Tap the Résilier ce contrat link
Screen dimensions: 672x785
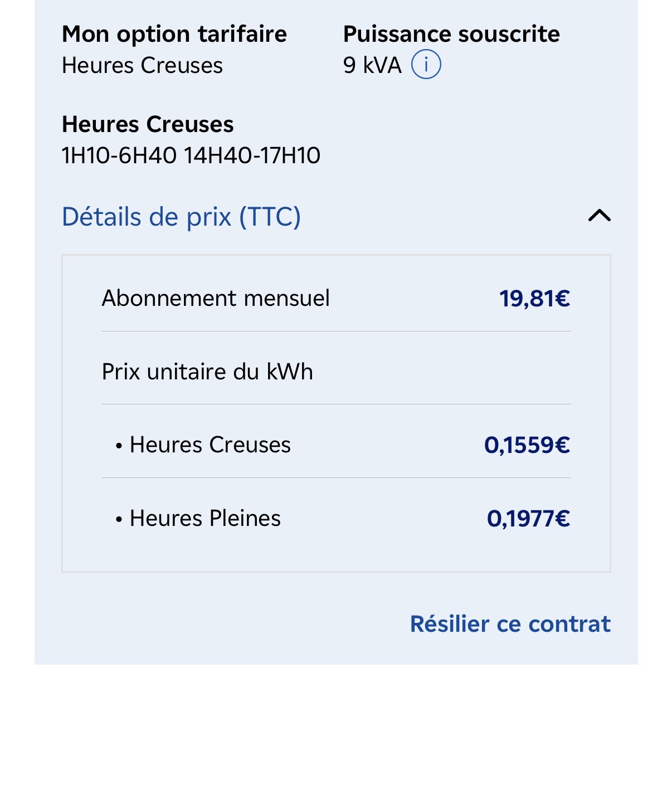[510, 624]
